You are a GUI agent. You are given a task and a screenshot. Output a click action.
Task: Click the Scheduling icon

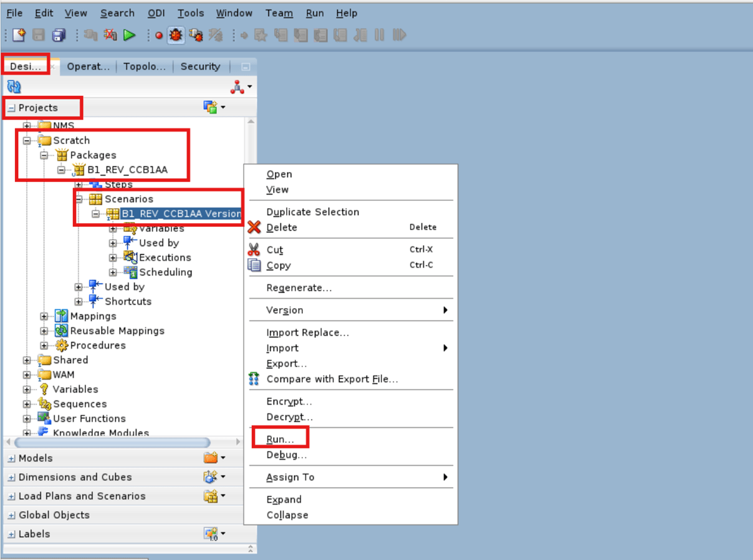pos(130,272)
